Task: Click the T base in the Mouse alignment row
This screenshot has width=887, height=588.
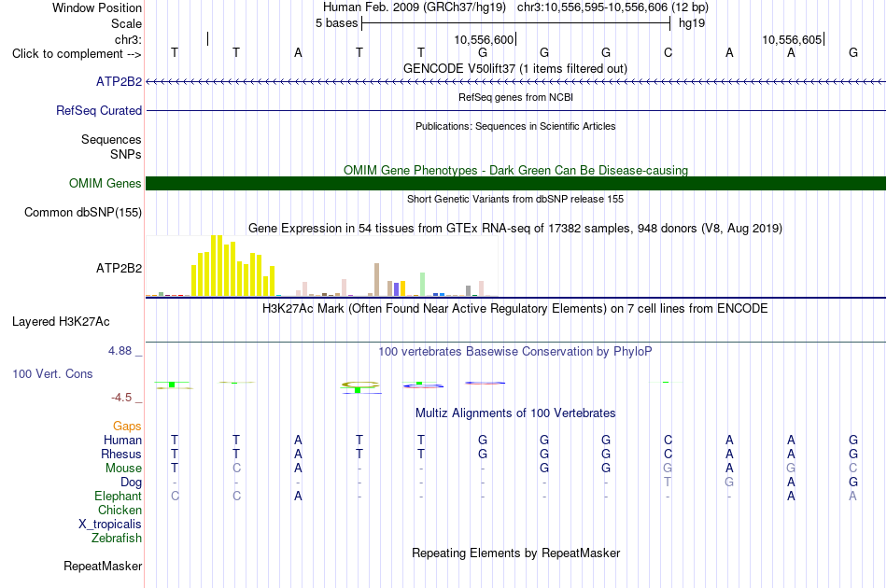Action: click(175, 469)
